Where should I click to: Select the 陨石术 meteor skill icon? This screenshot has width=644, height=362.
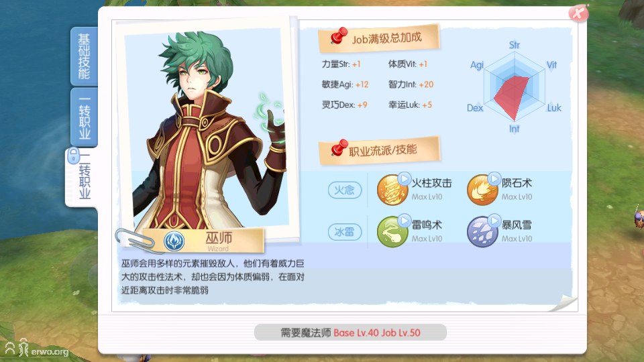pyautogui.click(x=482, y=190)
